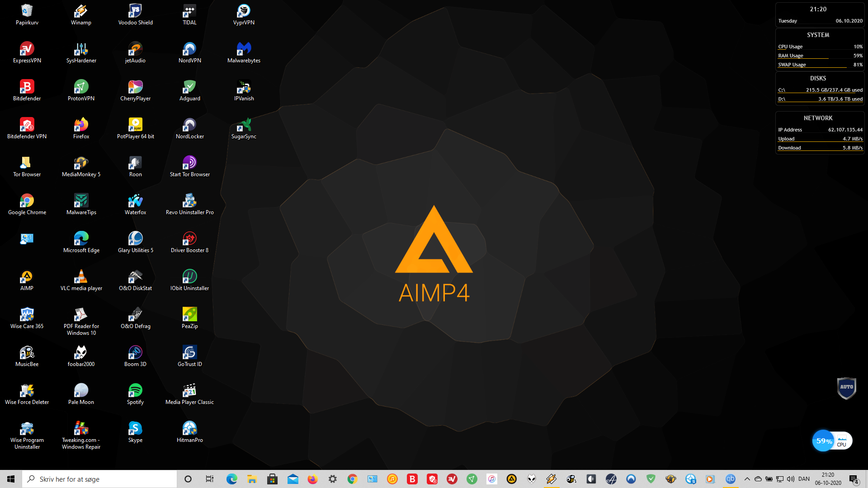Click the TIDAL desktop shortcut
868x488 pixels.
189,11
